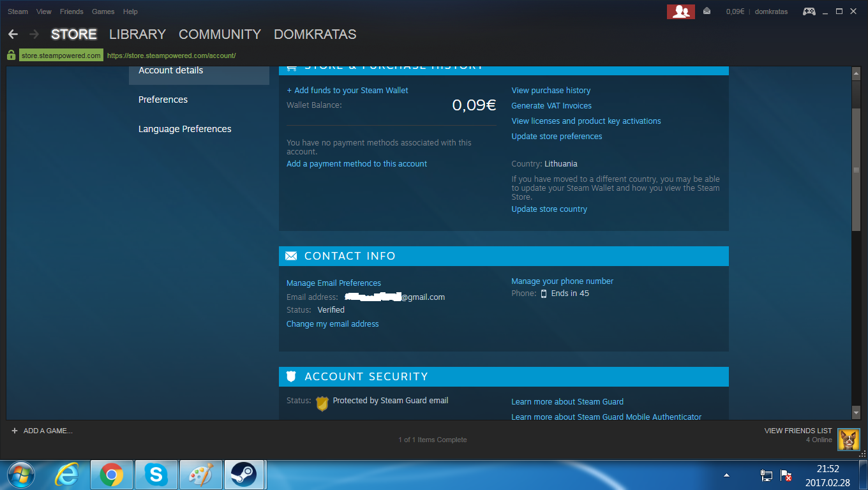Click Change my email address link
Screen dimensions: 868x490
[x=333, y=324]
